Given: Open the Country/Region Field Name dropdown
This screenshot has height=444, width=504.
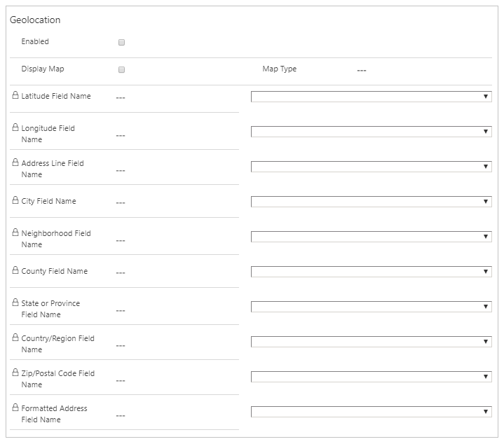Looking at the screenshot, I should click(371, 342).
